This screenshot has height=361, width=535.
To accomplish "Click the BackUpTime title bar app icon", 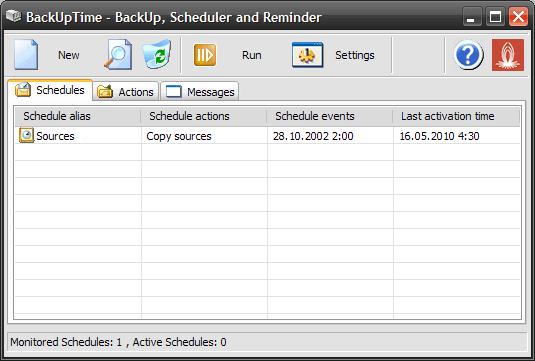I will coord(14,16).
